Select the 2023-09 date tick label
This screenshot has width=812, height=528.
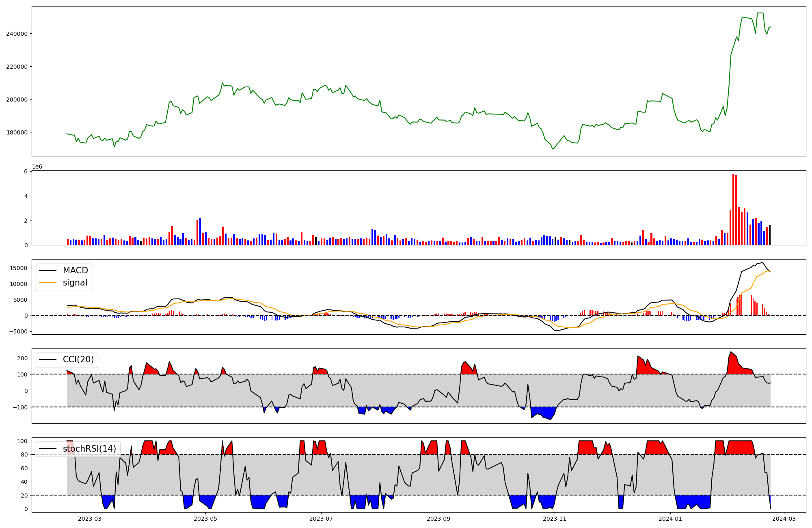click(438, 519)
